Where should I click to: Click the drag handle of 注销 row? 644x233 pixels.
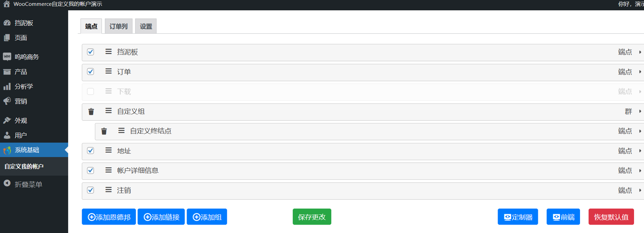[x=108, y=190]
